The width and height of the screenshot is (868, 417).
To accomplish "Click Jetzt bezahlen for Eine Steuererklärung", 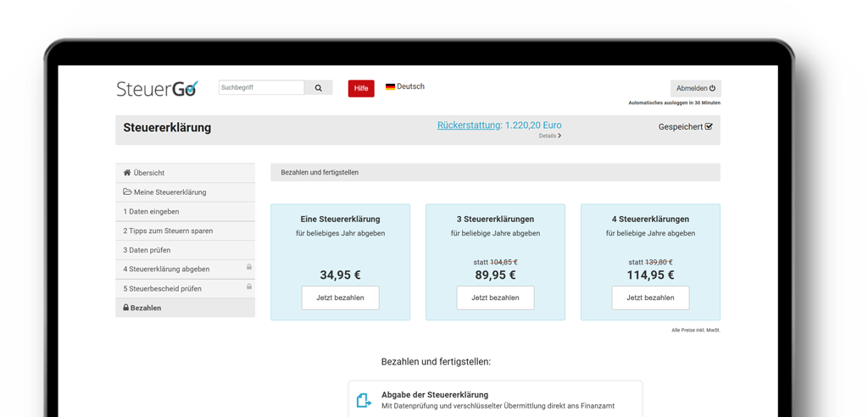I will click(341, 298).
